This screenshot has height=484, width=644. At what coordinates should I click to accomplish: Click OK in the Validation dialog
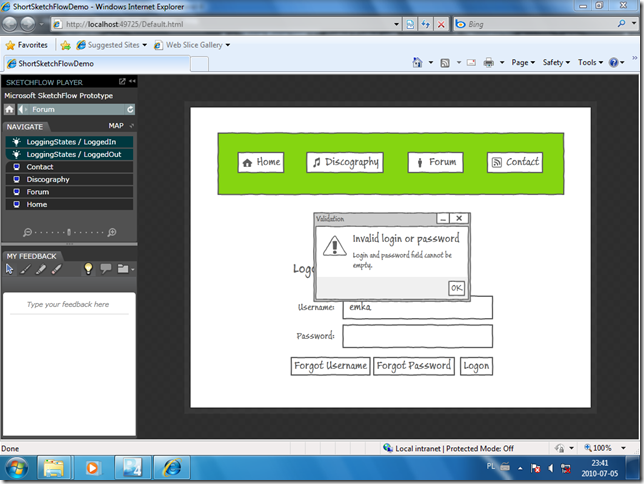click(456, 288)
